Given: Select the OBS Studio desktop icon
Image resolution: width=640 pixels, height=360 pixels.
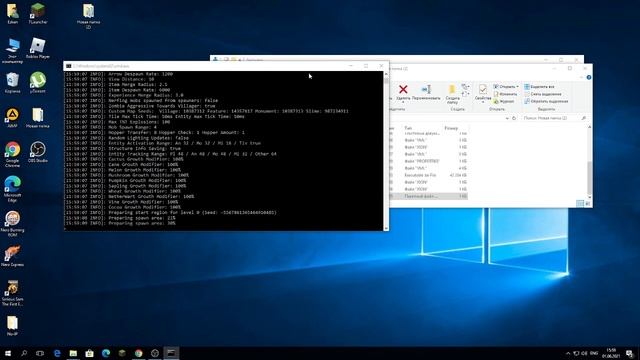Looking at the screenshot, I should tap(38, 152).
